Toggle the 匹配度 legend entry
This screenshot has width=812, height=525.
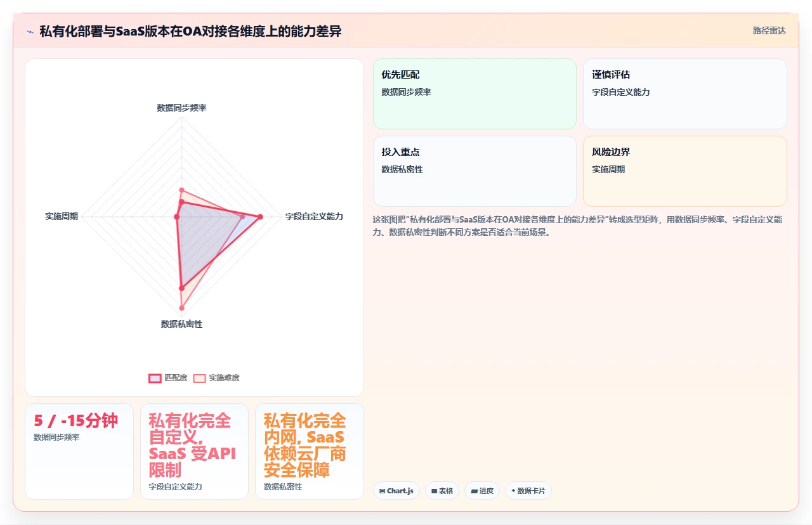coord(168,378)
